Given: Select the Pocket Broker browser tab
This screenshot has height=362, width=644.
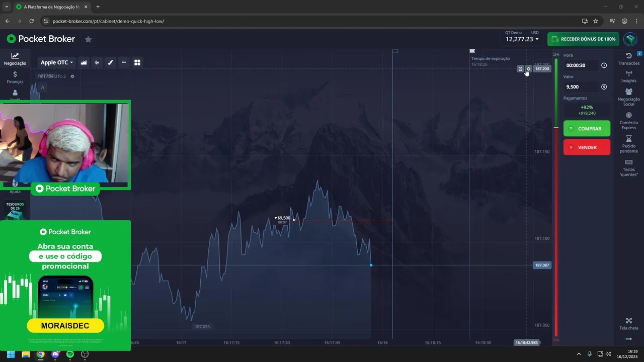Looking at the screenshot, I should [52, 7].
